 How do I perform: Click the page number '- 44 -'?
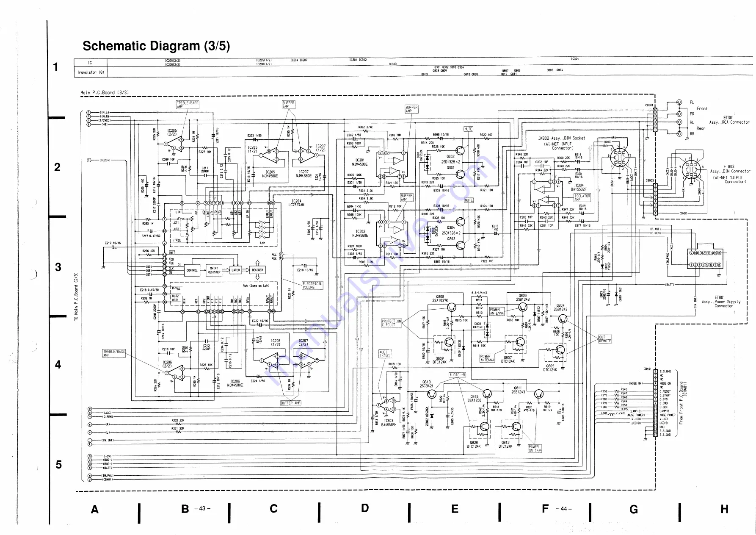[x=563, y=509]
